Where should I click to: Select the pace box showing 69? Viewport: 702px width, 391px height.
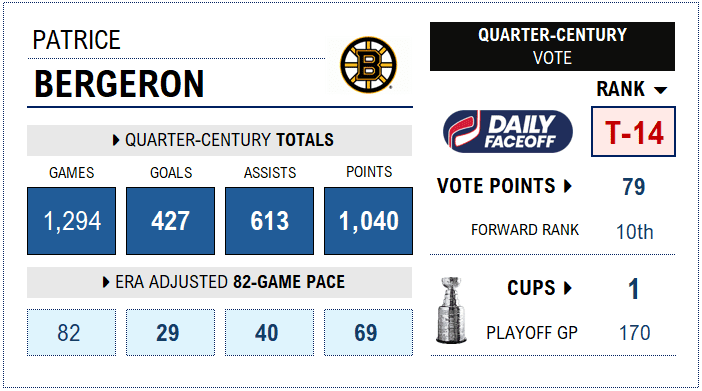368,332
